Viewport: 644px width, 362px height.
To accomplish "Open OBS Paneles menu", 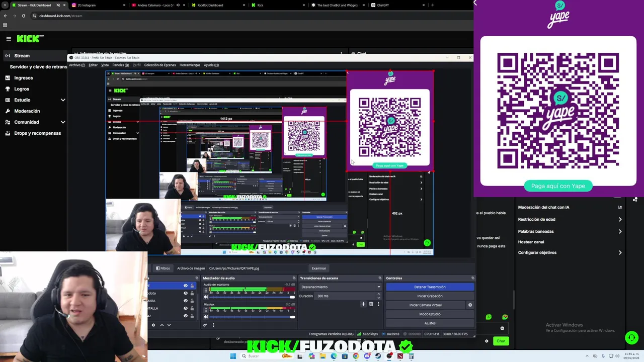I will pos(120,65).
